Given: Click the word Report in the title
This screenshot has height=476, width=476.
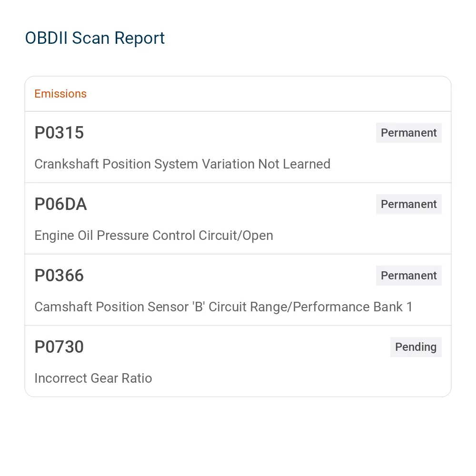Looking at the screenshot, I should point(139,39).
